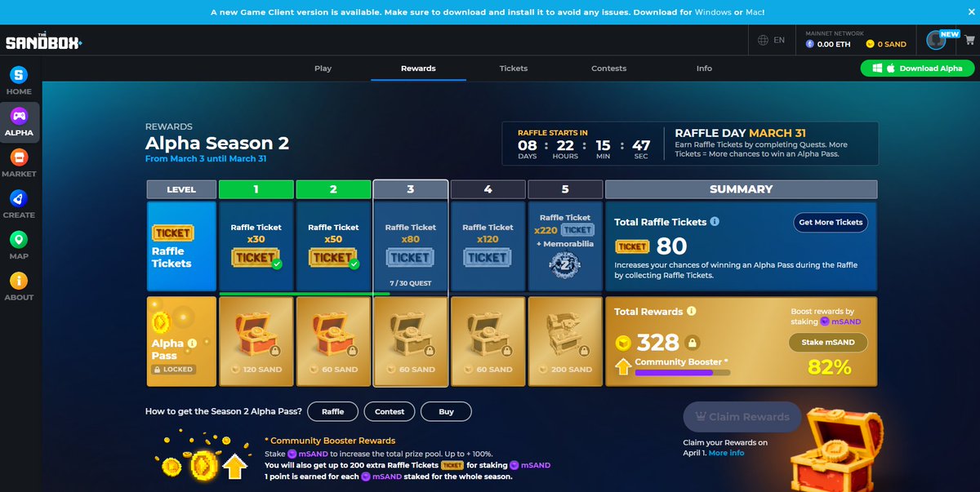The image size is (980, 492).
Task: Click the RAFFLE DAY MARCH 31 heading
Action: coord(741,133)
